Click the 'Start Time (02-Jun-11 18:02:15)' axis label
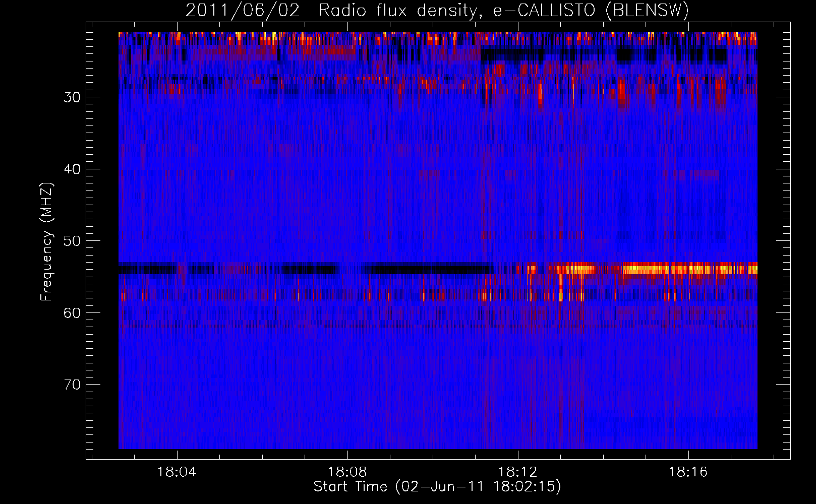816x504 pixels. [437, 487]
